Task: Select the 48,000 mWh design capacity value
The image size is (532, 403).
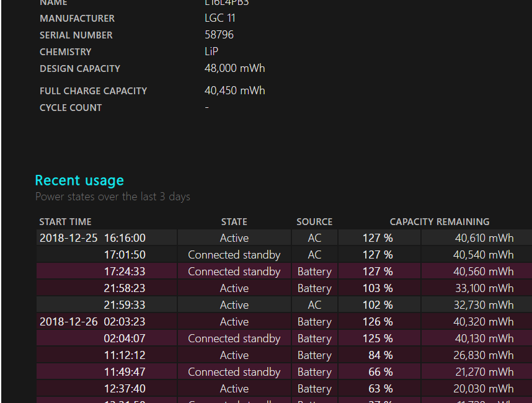Action: pyautogui.click(x=234, y=68)
